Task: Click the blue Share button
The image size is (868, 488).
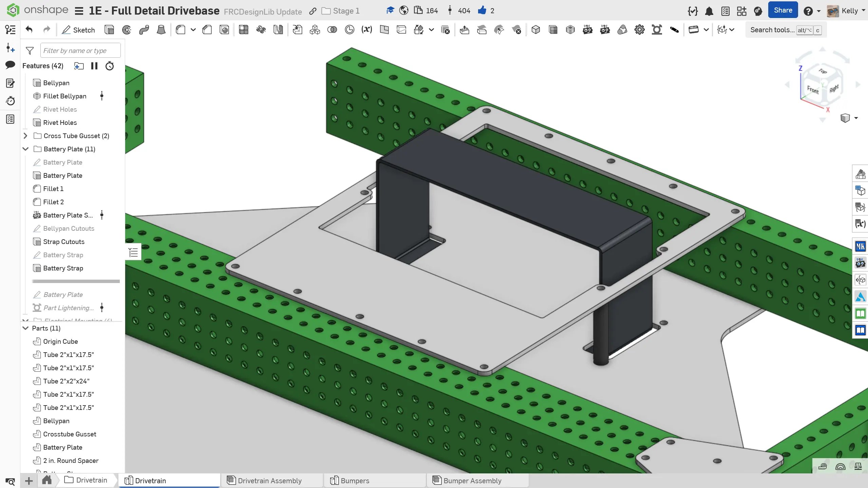Action: (x=783, y=11)
